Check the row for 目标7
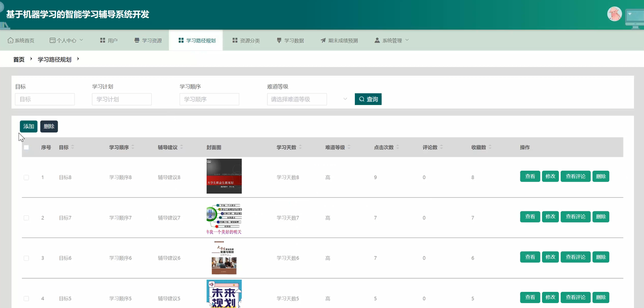This screenshot has height=308, width=644. coord(26,218)
